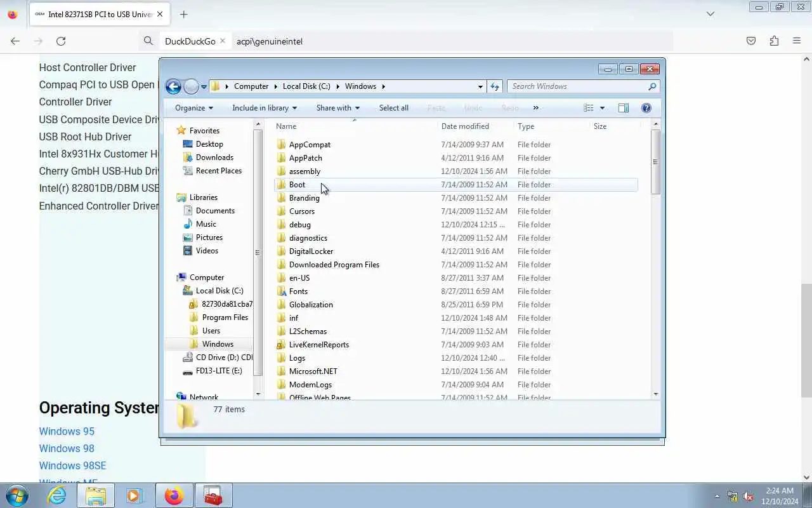Open Desktop in Favorites
Screen dimensions: 812x508
[x=209, y=144]
